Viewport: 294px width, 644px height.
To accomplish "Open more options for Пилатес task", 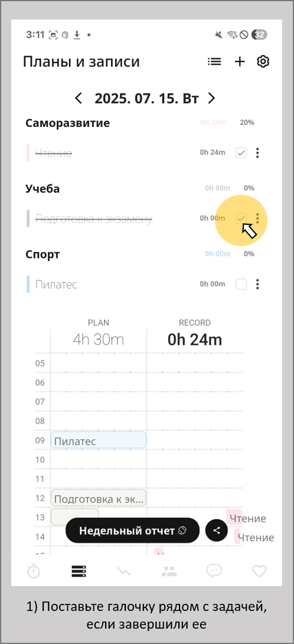I will click(x=257, y=284).
